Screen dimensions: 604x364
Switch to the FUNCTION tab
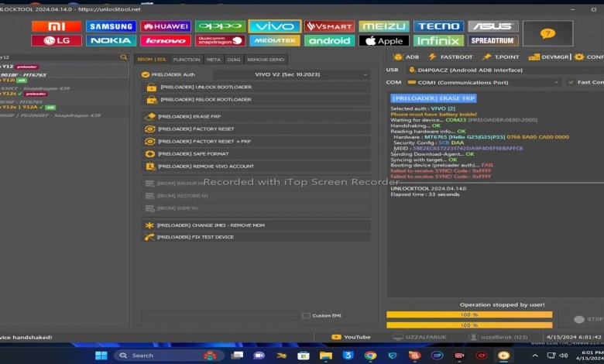tap(187, 60)
